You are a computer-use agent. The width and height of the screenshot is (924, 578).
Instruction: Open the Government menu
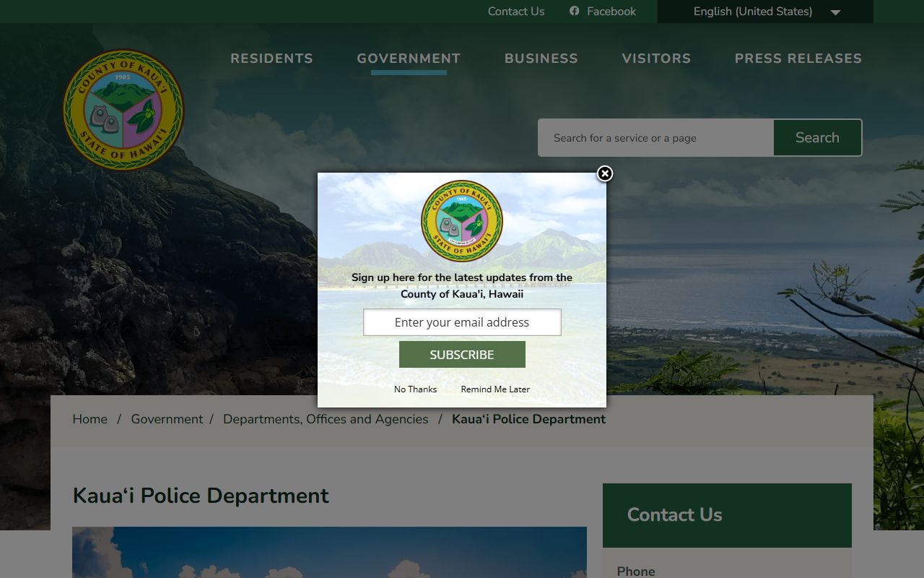point(409,59)
